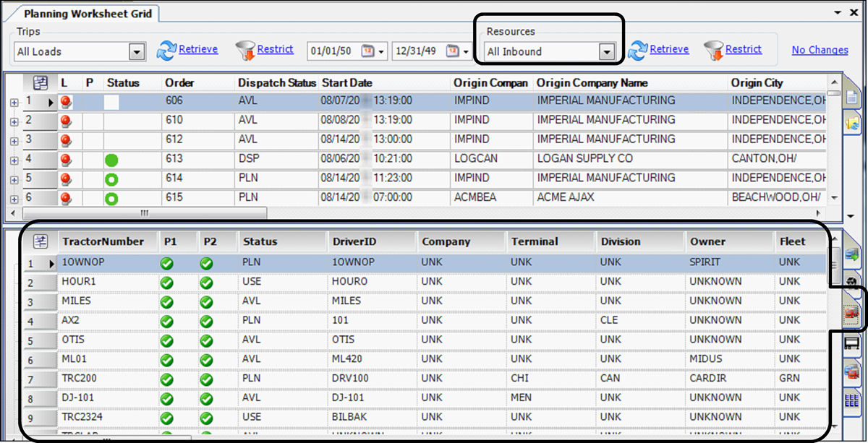Click the TractorNumber column header
Viewport: 868px width, 443px height.
103,241
